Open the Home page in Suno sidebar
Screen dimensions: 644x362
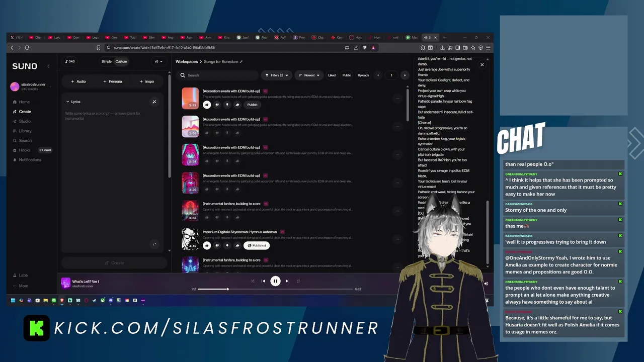click(21, 102)
